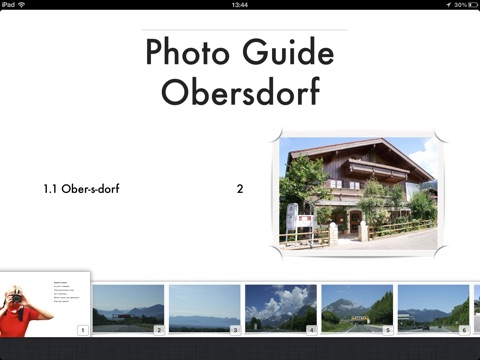Viewport: 480px width, 360px height.
Task: Open the page 1 thumbnail with photographer
Action: click(45, 304)
